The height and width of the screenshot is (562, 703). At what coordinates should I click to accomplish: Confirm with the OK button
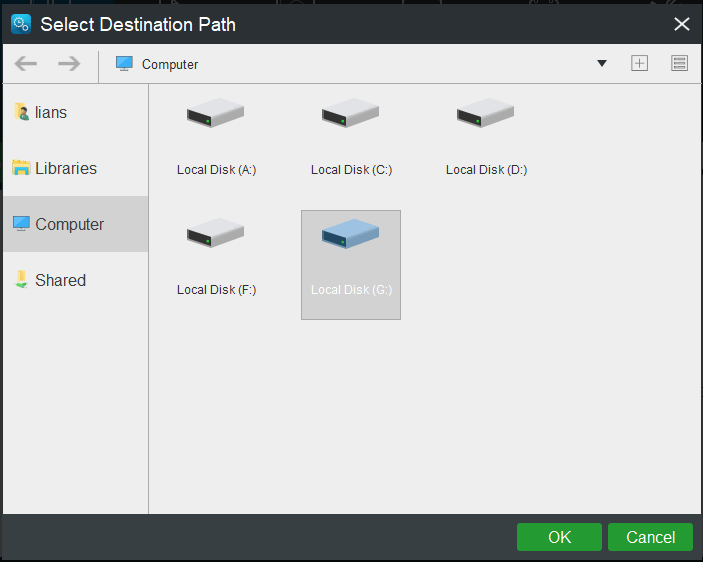tap(559, 537)
